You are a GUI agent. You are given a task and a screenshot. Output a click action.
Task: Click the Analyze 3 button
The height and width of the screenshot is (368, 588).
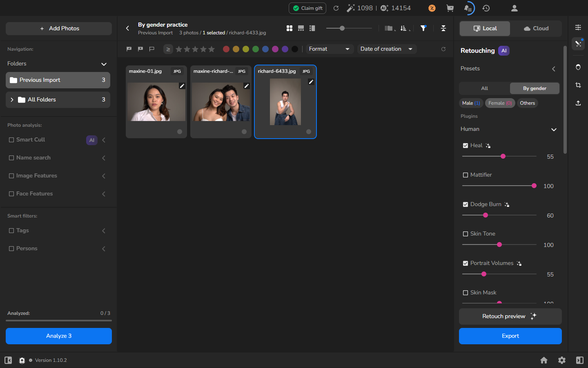pyautogui.click(x=59, y=336)
